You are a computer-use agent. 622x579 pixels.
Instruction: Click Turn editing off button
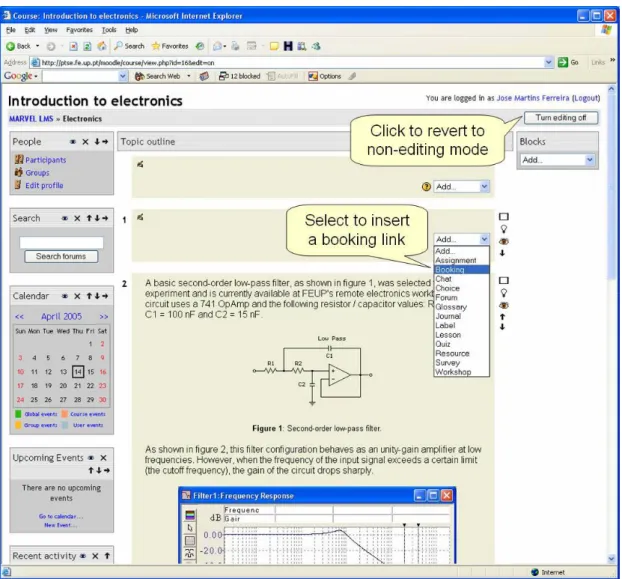pos(561,118)
